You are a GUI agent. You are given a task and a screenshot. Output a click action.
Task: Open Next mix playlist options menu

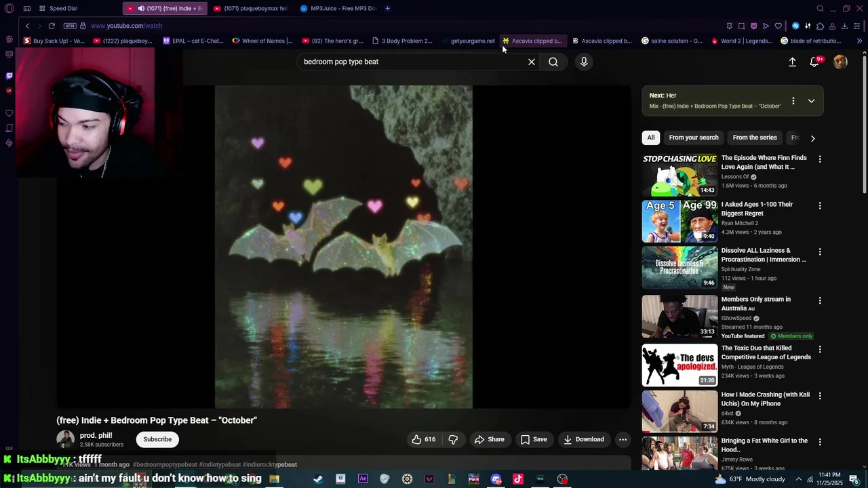793,101
